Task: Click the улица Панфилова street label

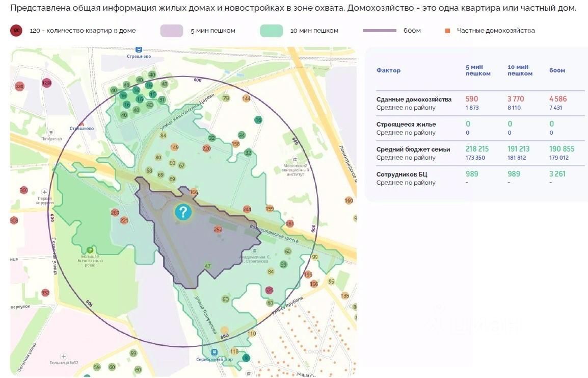Action: click(205, 315)
